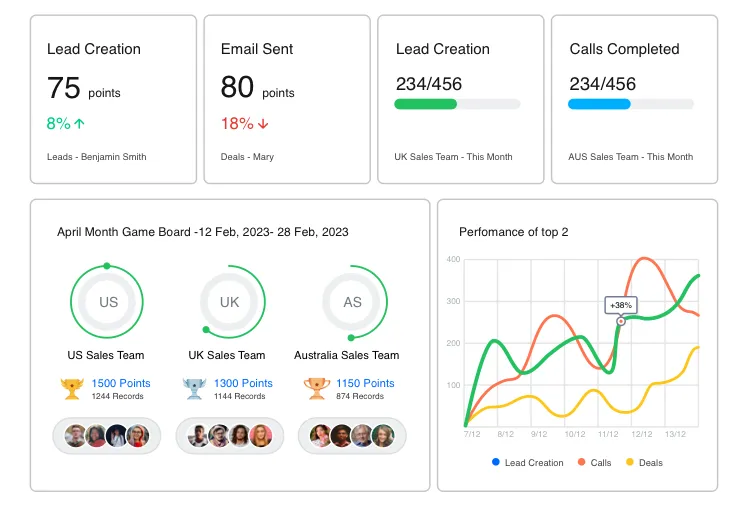Click the Calls legend label text
Viewport: 748px width, 506px height.
(x=601, y=463)
